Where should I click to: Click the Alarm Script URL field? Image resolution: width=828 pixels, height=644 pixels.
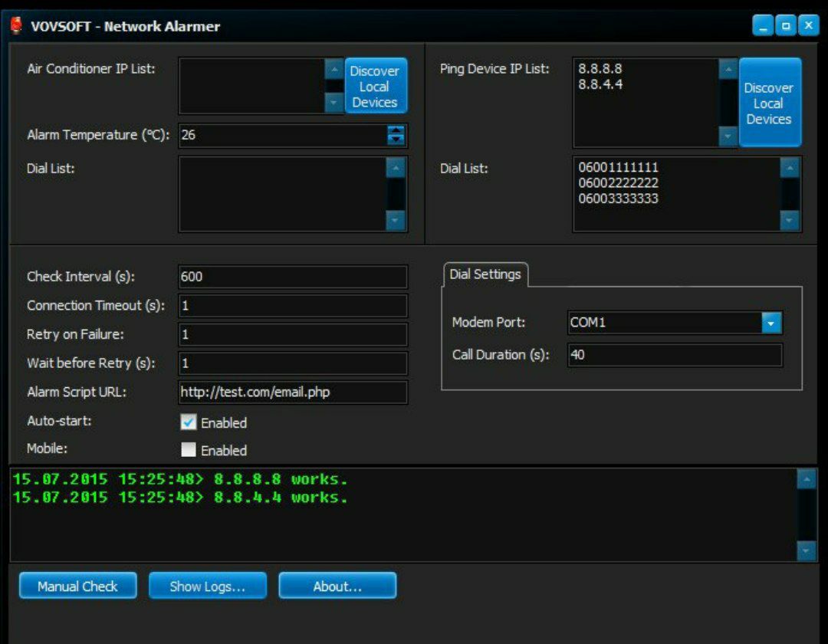click(293, 393)
